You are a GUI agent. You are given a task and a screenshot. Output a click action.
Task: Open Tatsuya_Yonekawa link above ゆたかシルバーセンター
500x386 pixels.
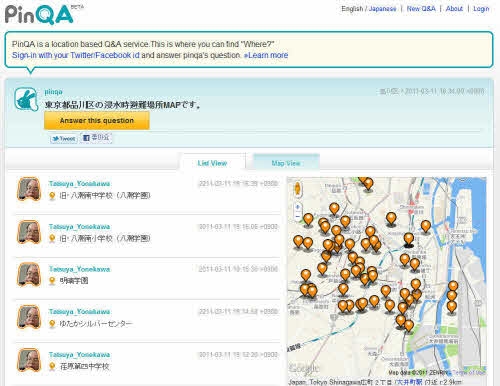pos(79,312)
